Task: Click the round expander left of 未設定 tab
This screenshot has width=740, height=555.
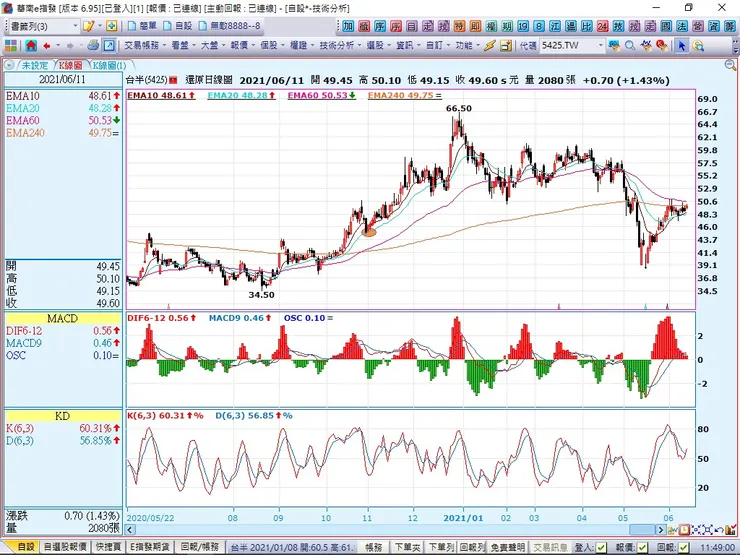Action: [x=9, y=65]
